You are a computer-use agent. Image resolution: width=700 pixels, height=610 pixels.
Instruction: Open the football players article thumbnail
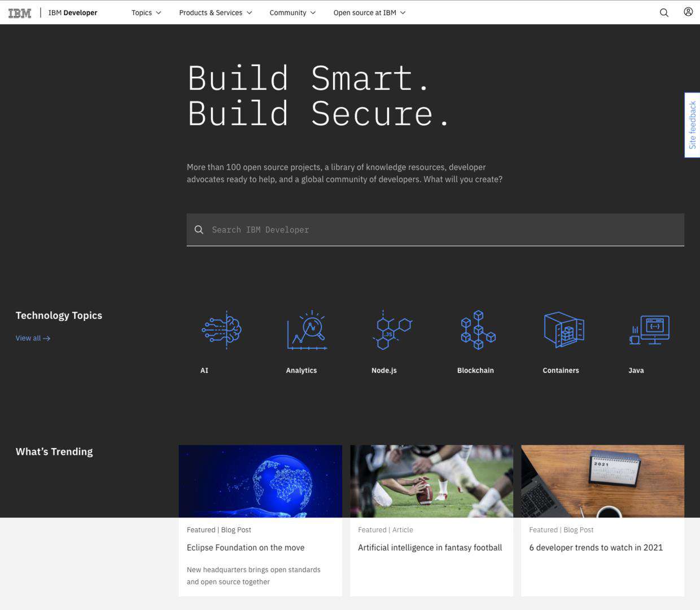431,481
